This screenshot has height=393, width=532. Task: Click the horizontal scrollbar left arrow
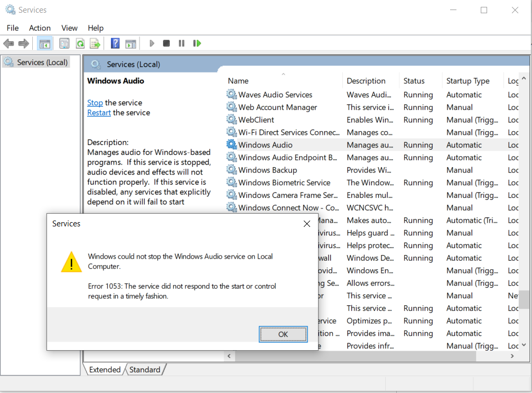(229, 356)
